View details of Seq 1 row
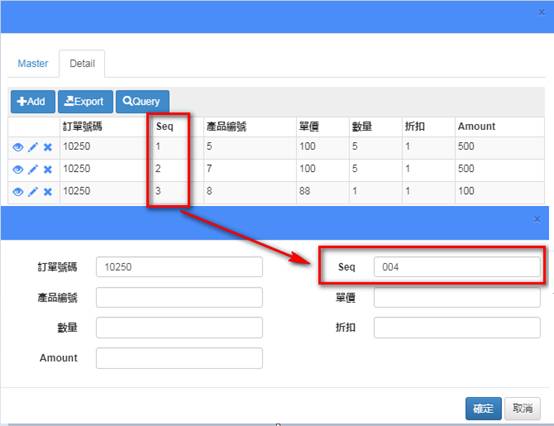Screen dimensions: 554x426 pos(18,147)
